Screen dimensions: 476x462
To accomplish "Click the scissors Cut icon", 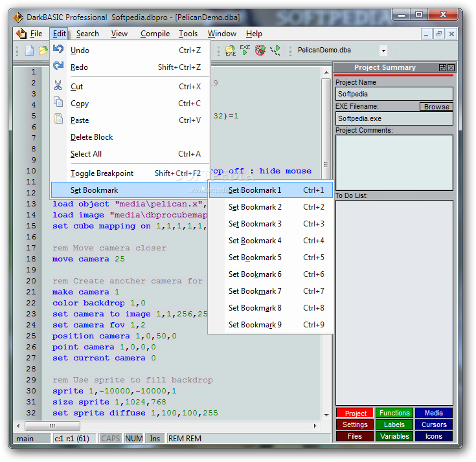I will (58, 85).
